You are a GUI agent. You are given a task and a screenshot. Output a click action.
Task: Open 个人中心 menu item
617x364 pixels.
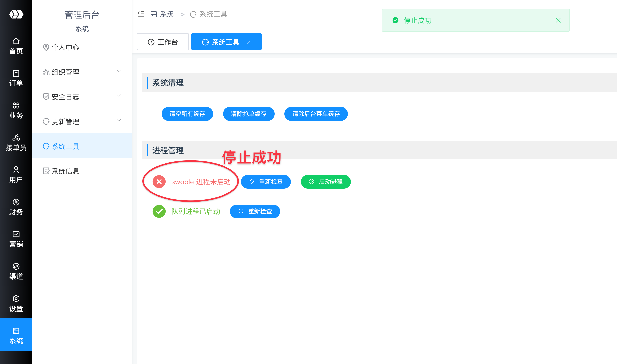click(82, 47)
